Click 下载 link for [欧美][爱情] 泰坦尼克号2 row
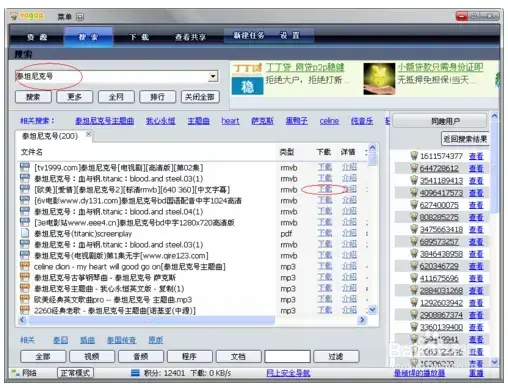The image size is (508, 388). [325, 189]
